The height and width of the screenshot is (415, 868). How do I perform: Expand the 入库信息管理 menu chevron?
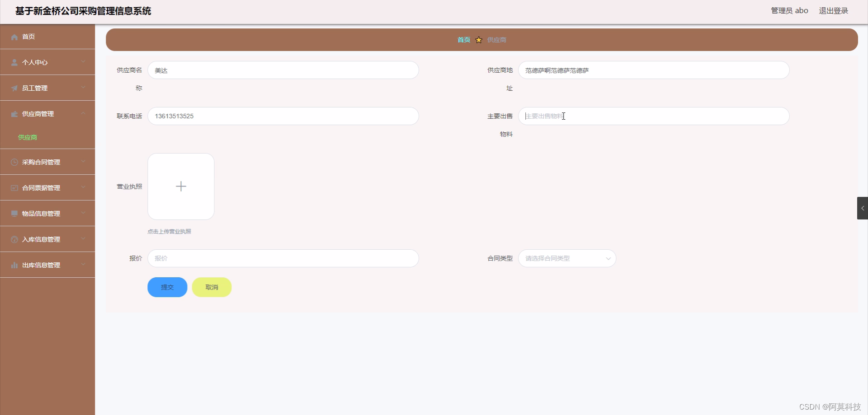[83, 239]
